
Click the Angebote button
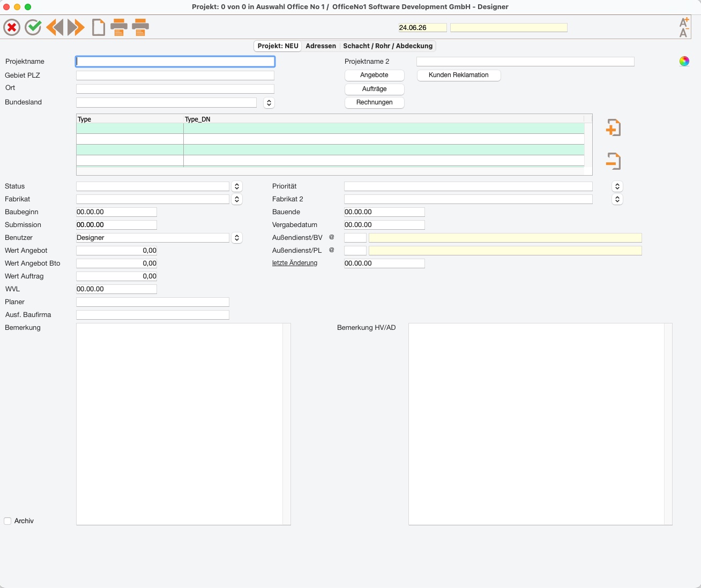[x=375, y=75]
